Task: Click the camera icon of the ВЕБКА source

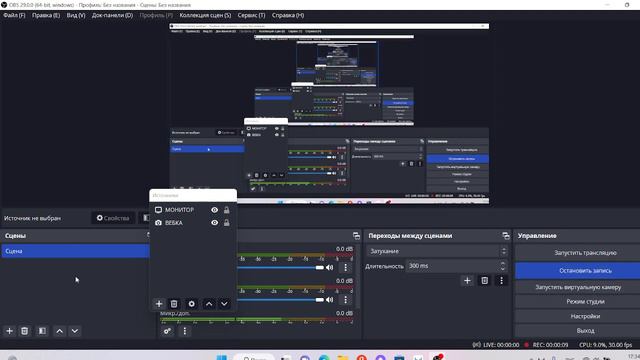Action: point(158,223)
